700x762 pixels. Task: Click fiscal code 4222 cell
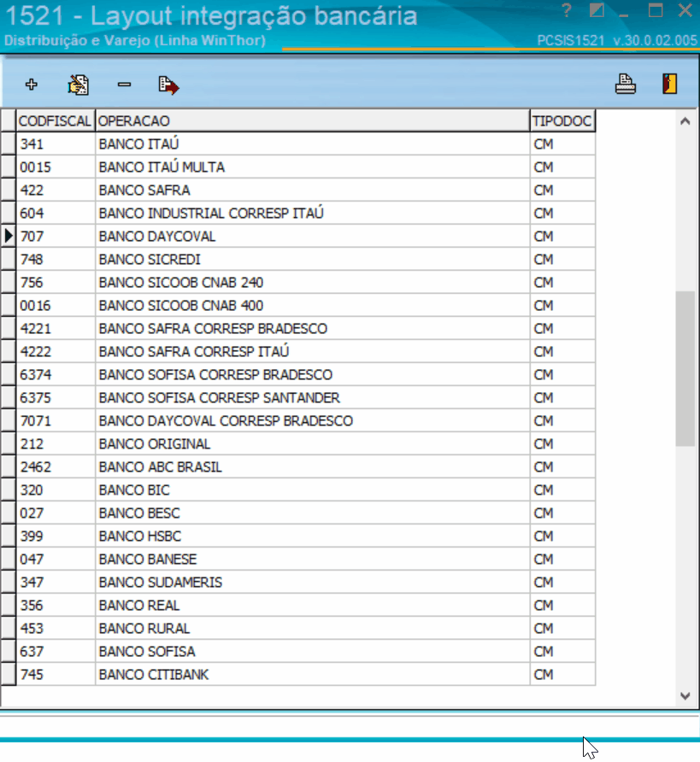click(x=56, y=352)
